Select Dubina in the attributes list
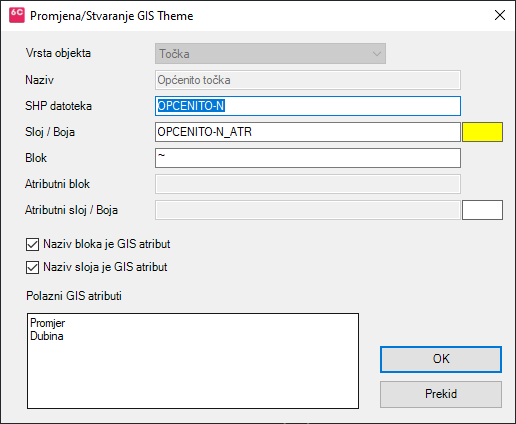This screenshot has width=516, height=424. 47,336
